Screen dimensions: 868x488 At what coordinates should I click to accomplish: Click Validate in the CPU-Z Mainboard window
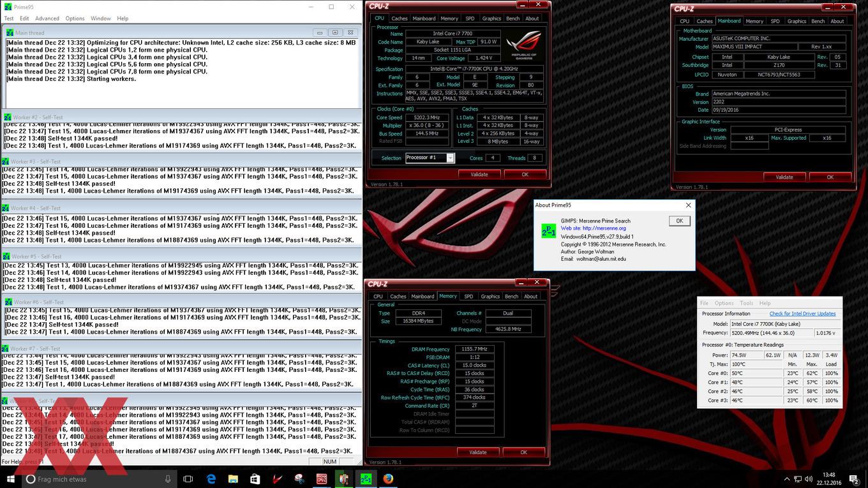pyautogui.click(x=784, y=177)
